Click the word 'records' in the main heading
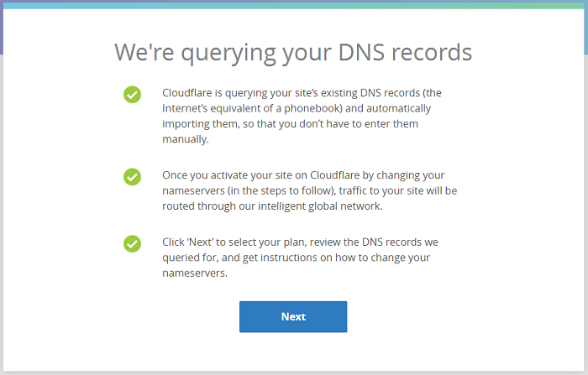The image size is (588, 375). pos(432,52)
